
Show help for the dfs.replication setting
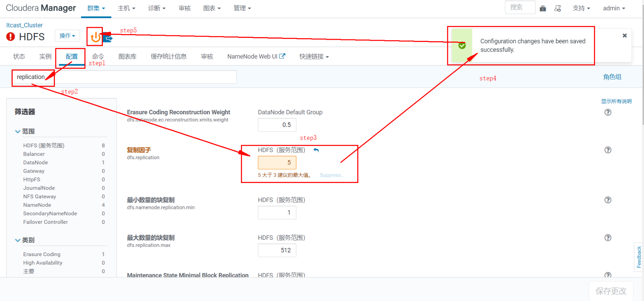[x=608, y=150]
